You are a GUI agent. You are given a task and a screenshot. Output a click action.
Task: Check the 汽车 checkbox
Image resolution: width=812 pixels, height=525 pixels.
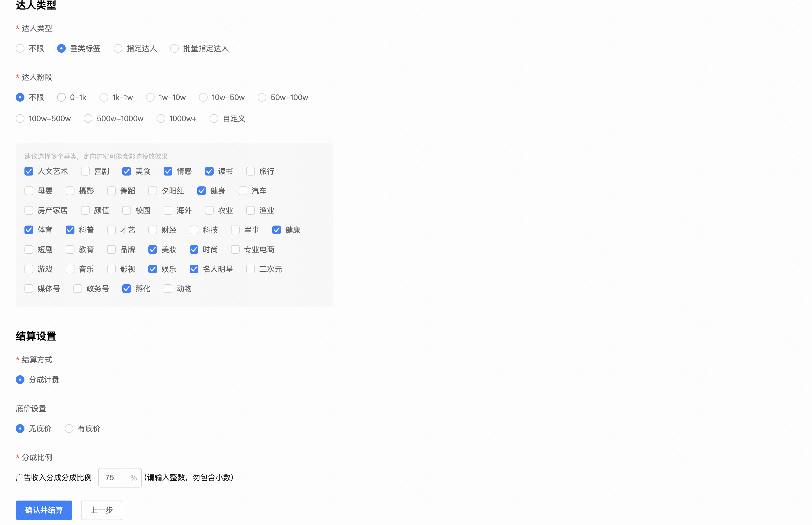coord(243,191)
